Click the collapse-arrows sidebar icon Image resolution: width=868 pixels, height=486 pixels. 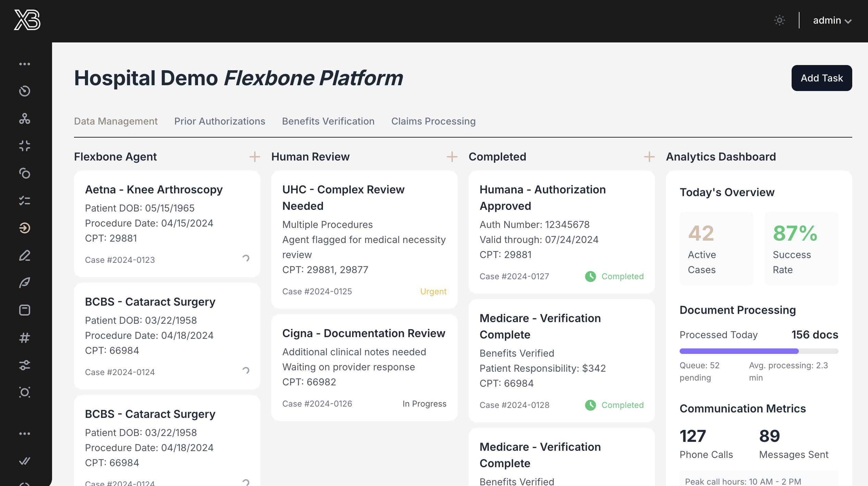pos(25,146)
